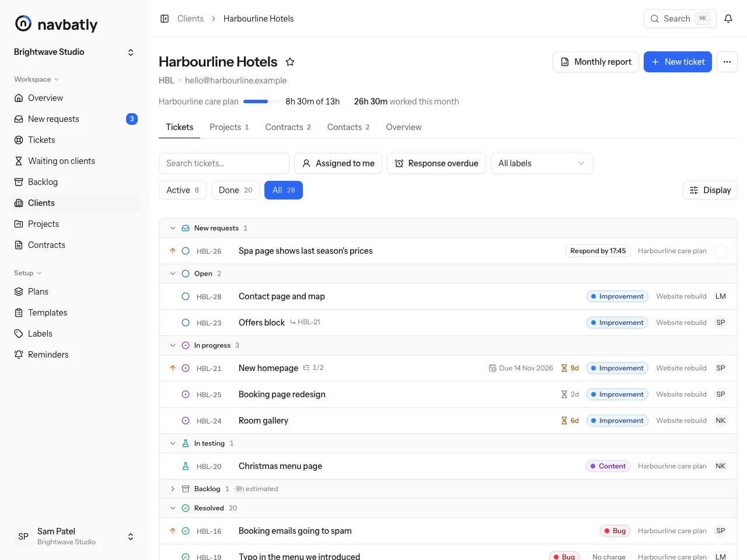Open the three-dot more options menu
The image size is (747, 560).
pyautogui.click(x=727, y=62)
